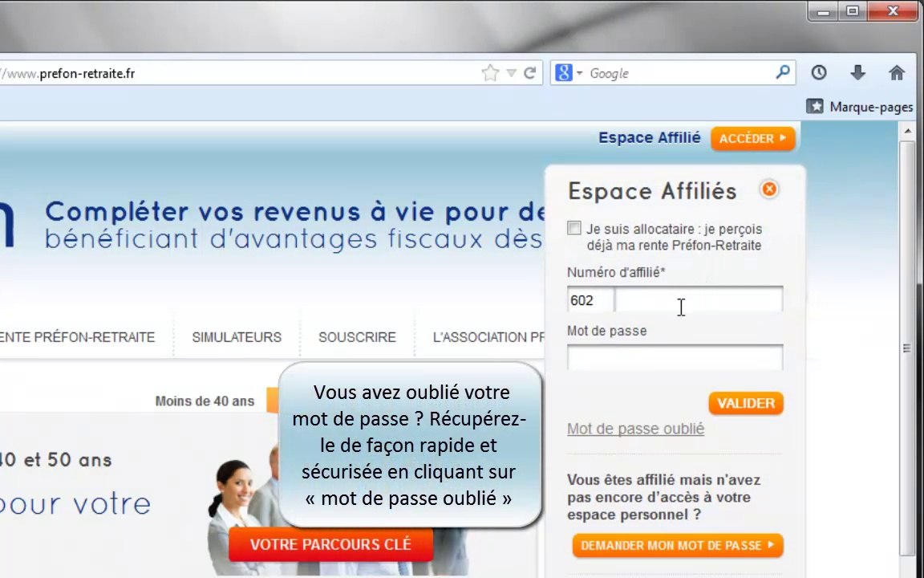Grab the vertical scrollbar thumb
Image resolution: width=924 pixels, height=578 pixels.
pos(907,348)
